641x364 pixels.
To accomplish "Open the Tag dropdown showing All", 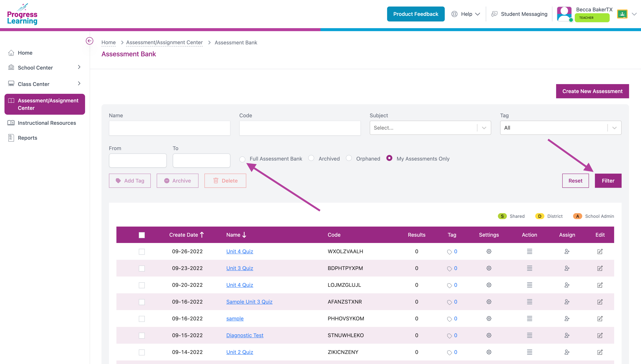I will pyautogui.click(x=560, y=128).
